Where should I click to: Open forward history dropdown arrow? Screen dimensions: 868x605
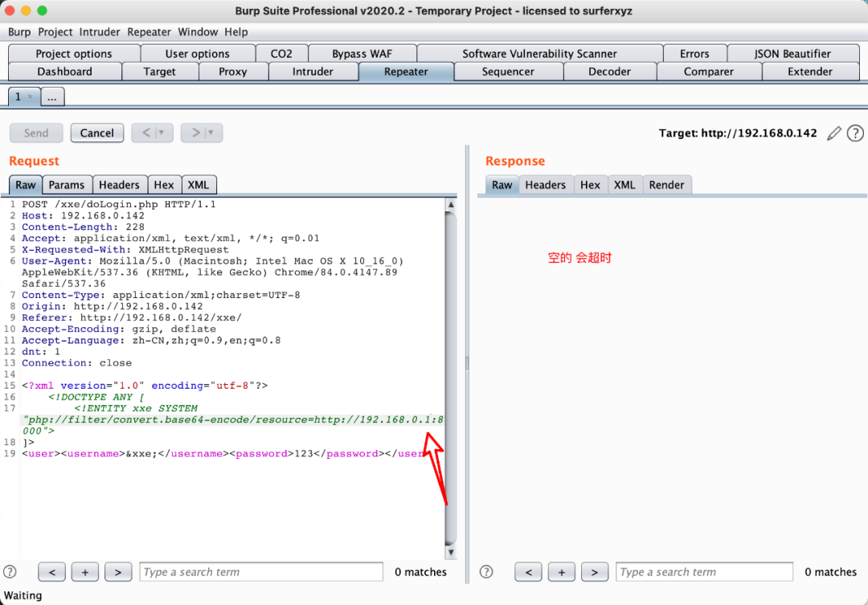(211, 133)
